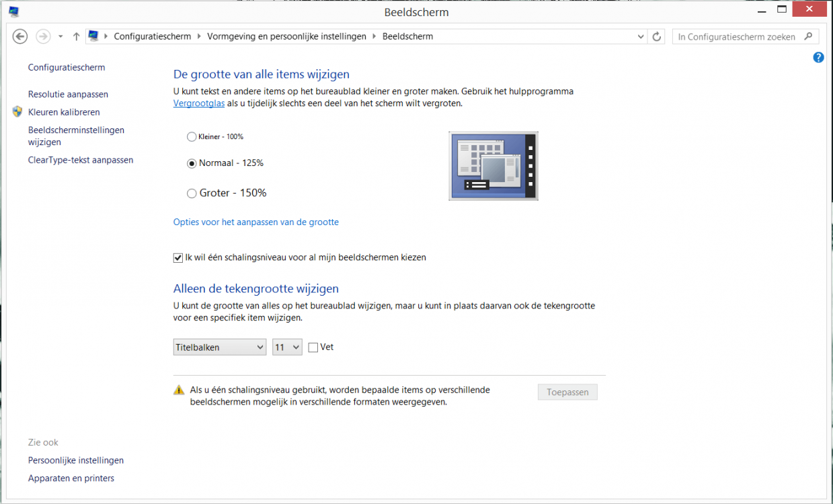
Task: Click the Beeldscherm window icon in title bar
Action: 14,11
